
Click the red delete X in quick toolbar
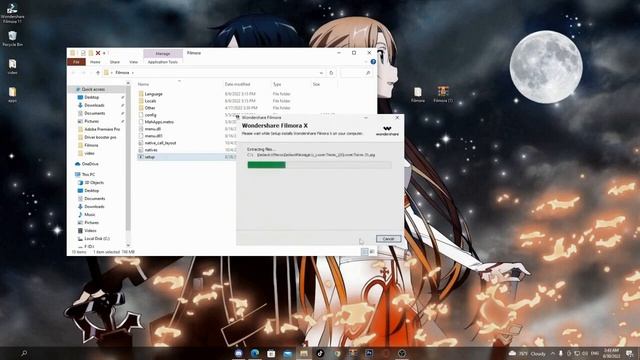(98, 53)
